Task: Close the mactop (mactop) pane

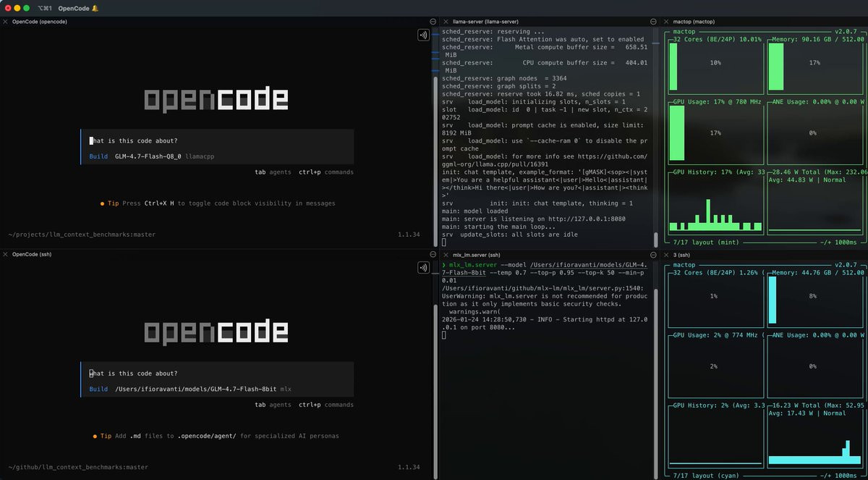Action: (666, 22)
